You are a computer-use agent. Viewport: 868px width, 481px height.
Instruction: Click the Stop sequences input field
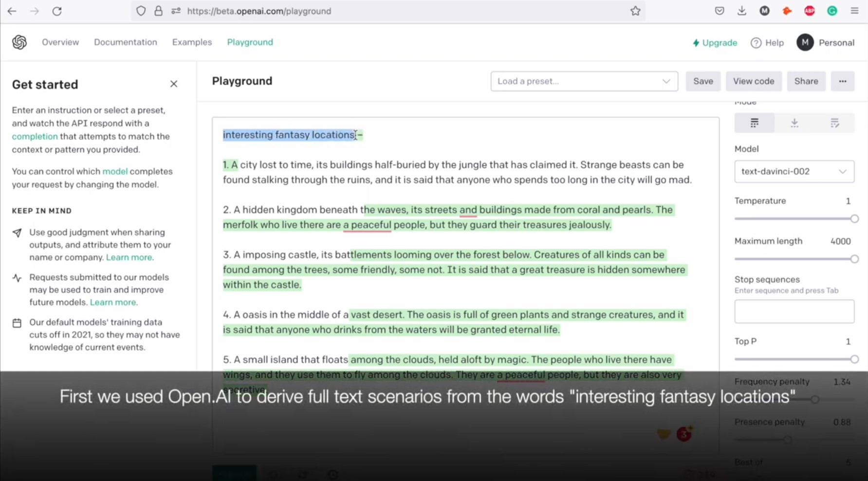click(x=794, y=311)
